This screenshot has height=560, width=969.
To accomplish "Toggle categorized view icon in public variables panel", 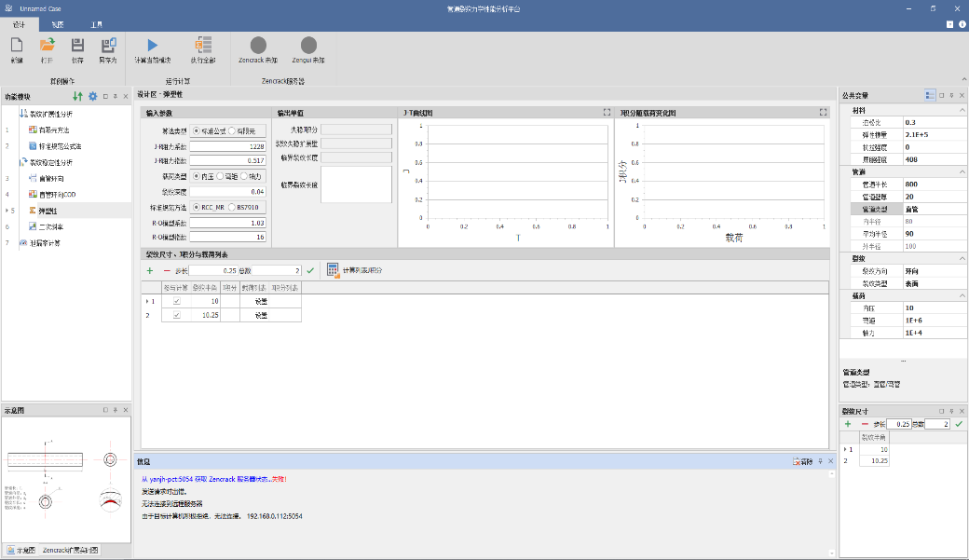I will [930, 95].
